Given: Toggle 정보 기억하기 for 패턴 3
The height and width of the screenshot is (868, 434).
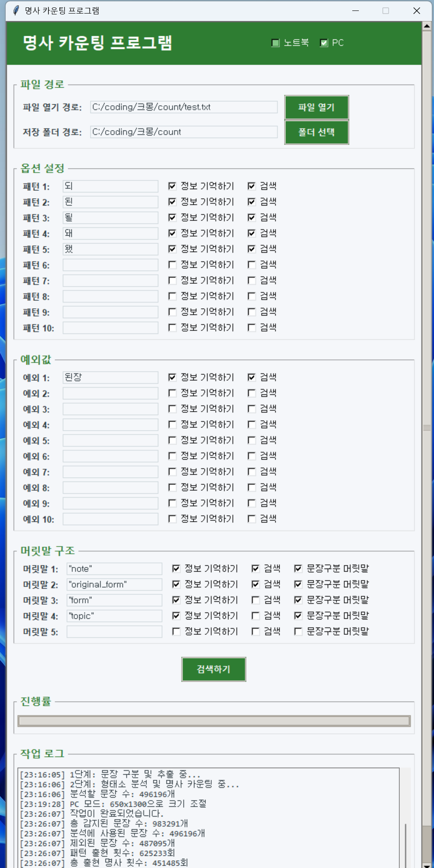Looking at the screenshot, I should pyautogui.click(x=172, y=217).
